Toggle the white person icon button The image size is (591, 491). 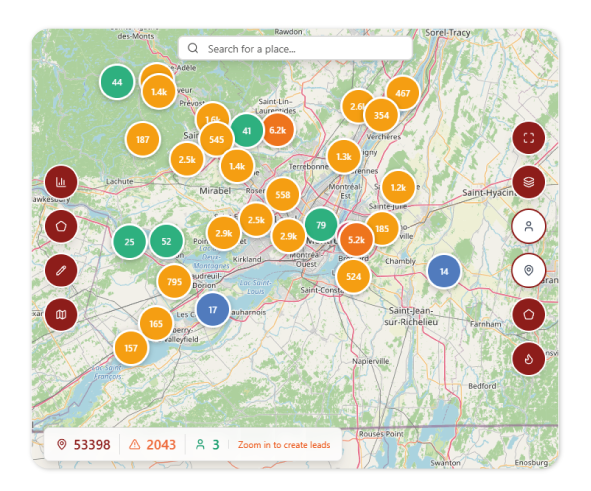pyautogui.click(x=529, y=226)
